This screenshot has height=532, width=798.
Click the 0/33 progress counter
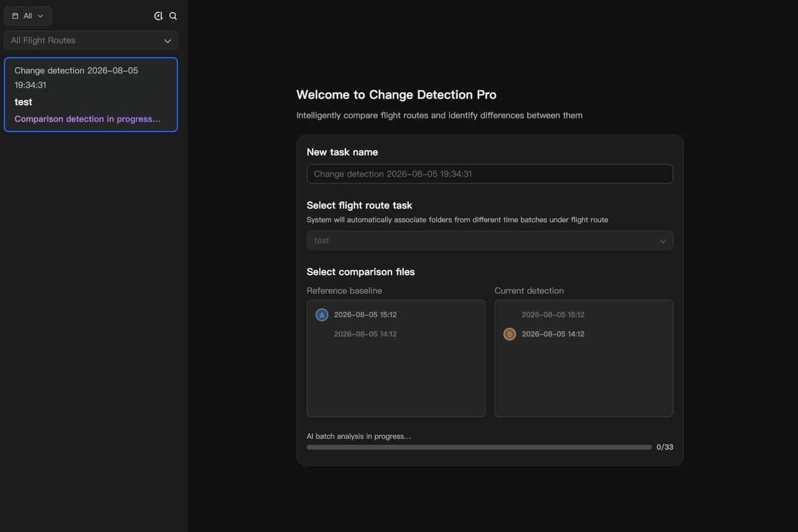point(665,447)
